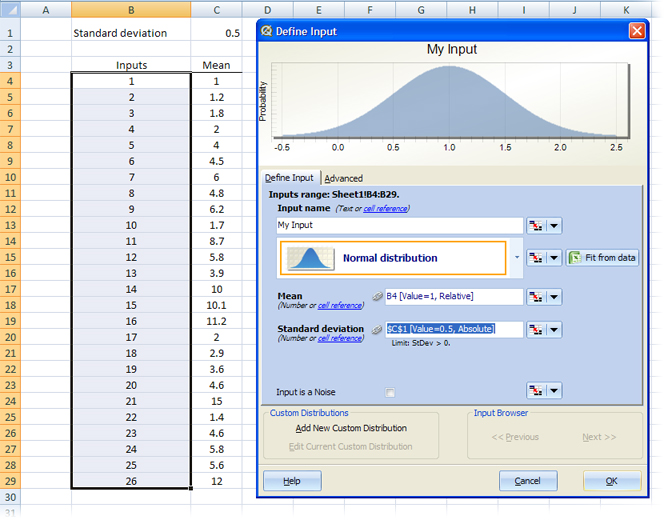This screenshot has height=520, width=668.
Task: Click the Define Input dialog title icon
Action: click(267, 31)
